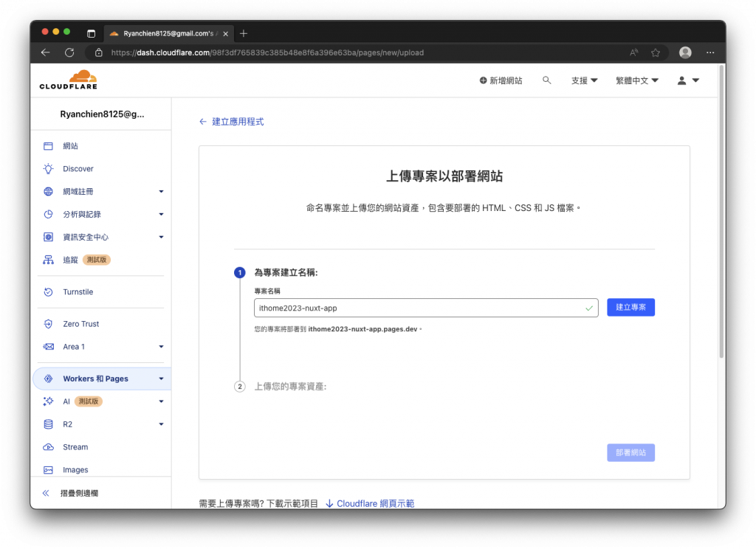The image size is (756, 549).
Task: Click the 測試版 badge next to AI
Action: (x=89, y=401)
